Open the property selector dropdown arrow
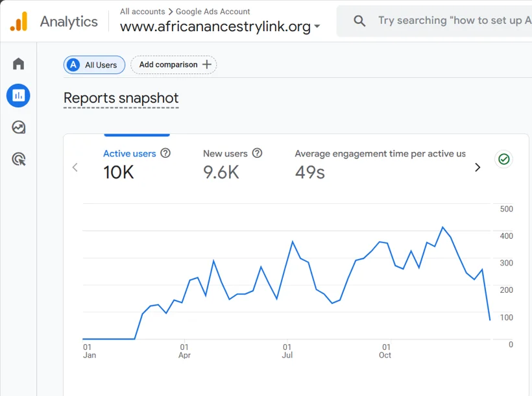 pyautogui.click(x=317, y=26)
